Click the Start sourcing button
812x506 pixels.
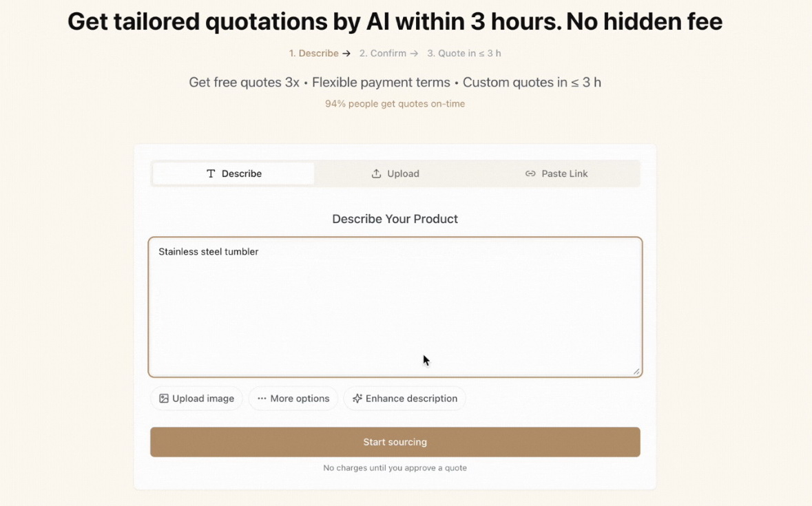click(x=395, y=442)
